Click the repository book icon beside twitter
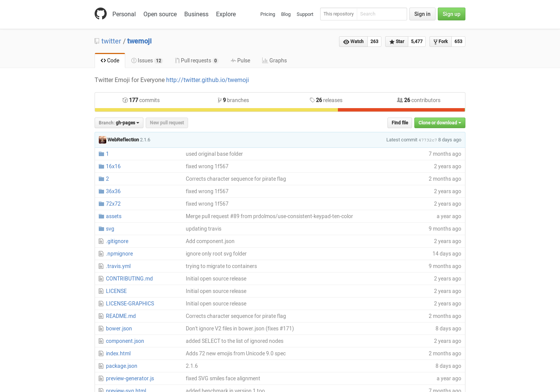560x392 pixels. click(97, 41)
